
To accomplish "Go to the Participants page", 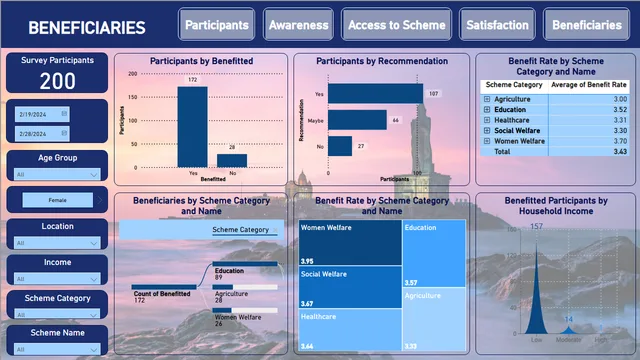I will click(217, 25).
